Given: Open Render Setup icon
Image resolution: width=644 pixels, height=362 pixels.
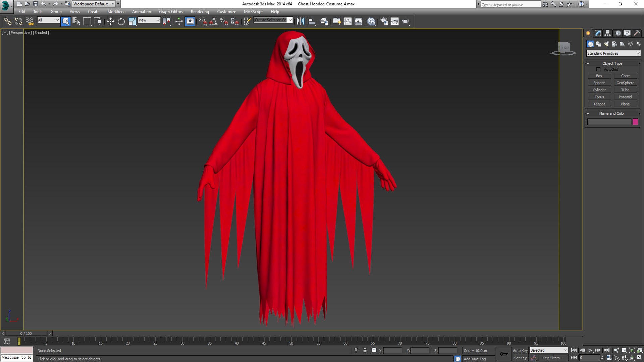Looking at the screenshot, I should tap(384, 21).
